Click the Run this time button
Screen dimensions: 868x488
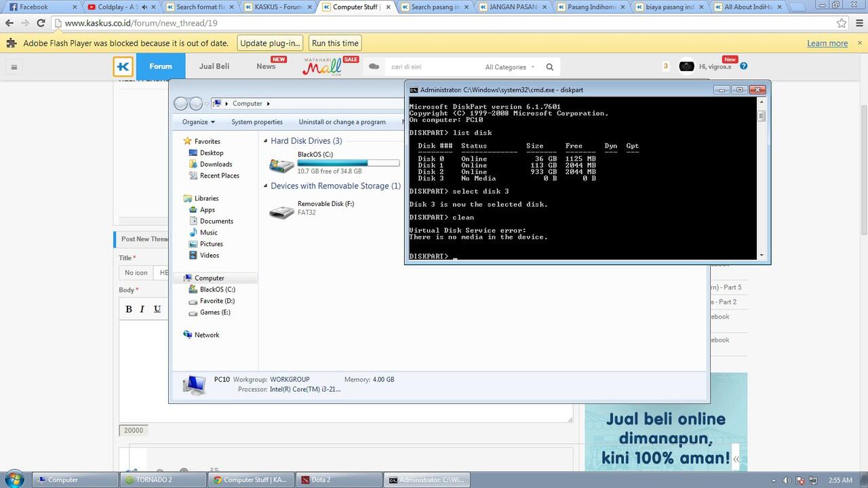(x=335, y=43)
